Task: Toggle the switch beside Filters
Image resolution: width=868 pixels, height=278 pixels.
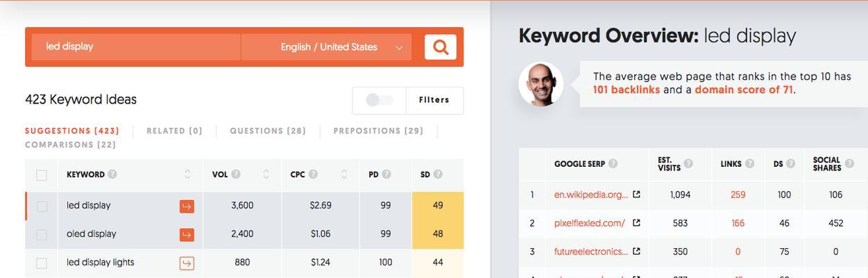Action: 380,100
